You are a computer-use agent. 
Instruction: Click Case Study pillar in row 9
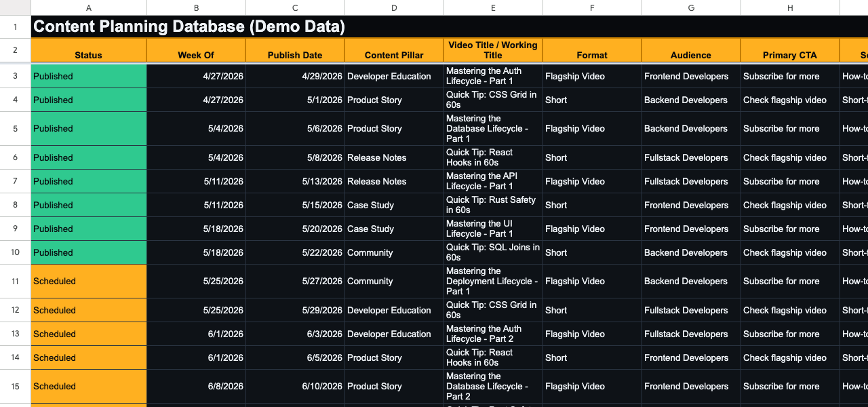pyautogui.click(x=394, y=229)
